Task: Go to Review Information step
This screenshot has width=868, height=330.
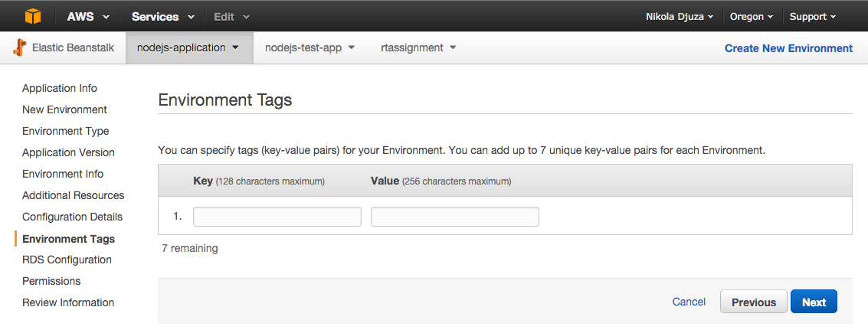Action: tap(68, 303)
